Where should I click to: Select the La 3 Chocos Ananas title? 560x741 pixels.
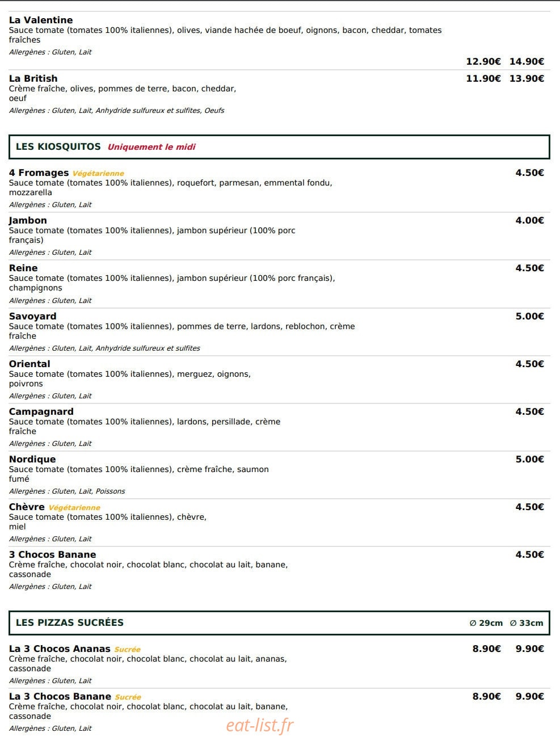[x=60, y=649]
